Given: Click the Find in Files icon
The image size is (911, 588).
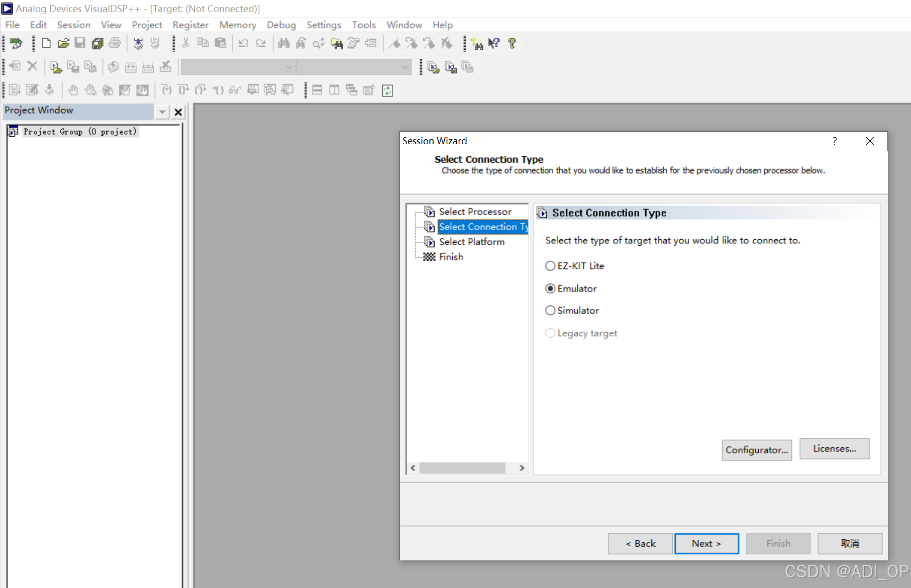Looking at the screenshot, I should click(337, 44).
